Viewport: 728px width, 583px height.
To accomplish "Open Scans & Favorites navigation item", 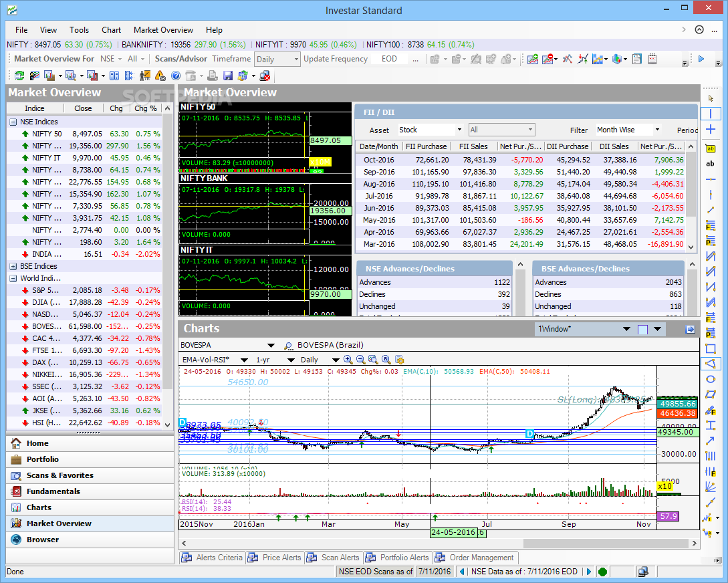I will point(90,475).
